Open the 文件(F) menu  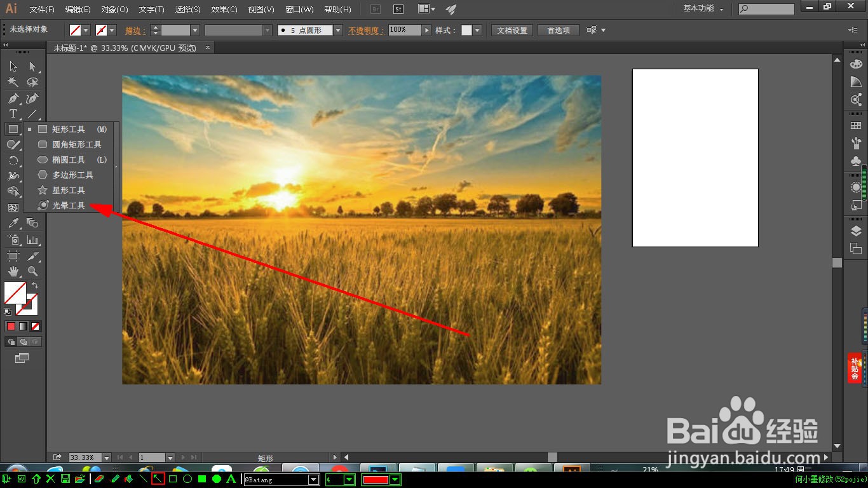pyautogui.click(x=42, y=10)
